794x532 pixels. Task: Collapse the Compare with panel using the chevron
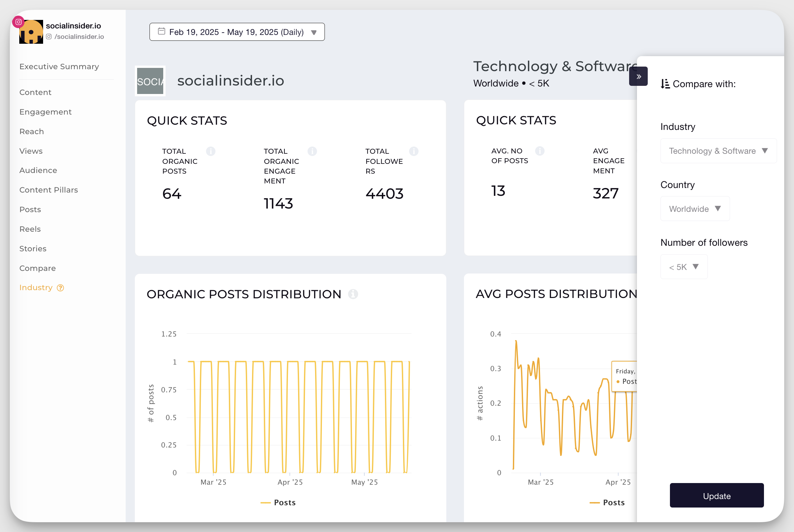pyautogui.click(x=639, y=76)
